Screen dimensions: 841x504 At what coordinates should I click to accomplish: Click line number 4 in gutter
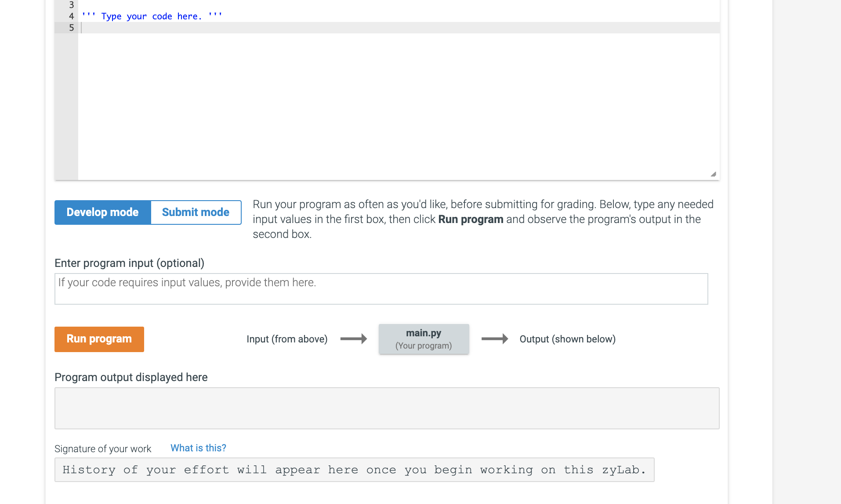71,16
